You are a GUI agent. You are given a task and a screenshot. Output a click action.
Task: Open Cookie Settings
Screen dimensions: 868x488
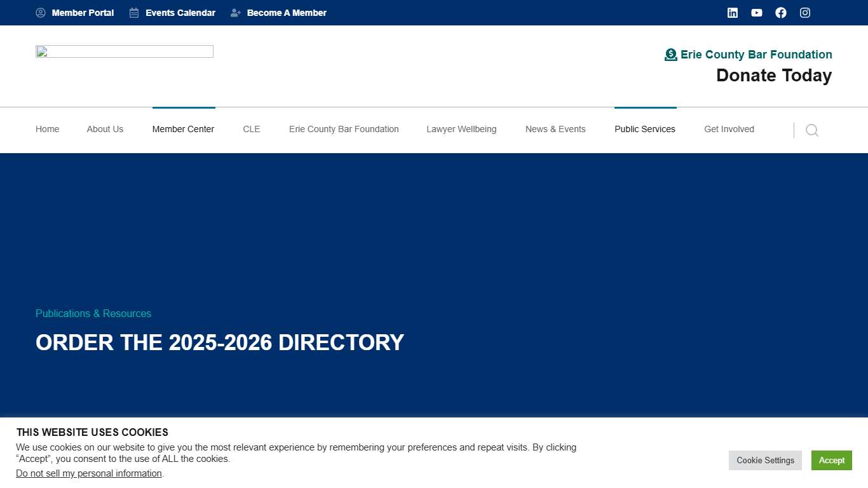click(x=765, y=460)
